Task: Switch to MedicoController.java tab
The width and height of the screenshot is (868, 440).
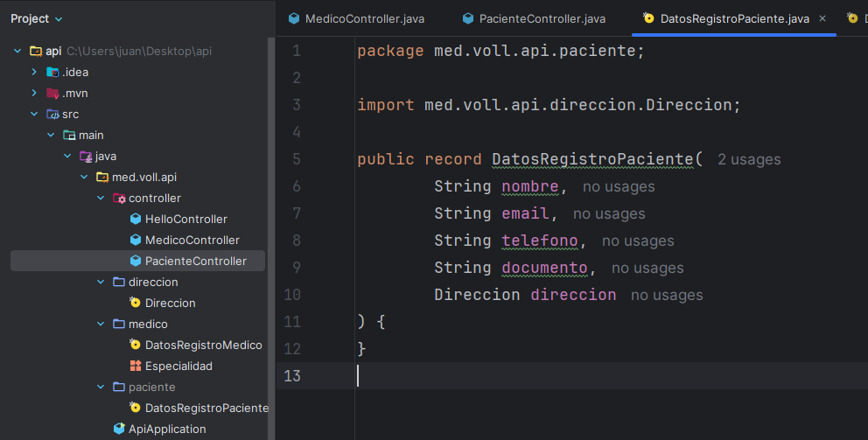Action: pyautogui.click(x=356, y=19)
